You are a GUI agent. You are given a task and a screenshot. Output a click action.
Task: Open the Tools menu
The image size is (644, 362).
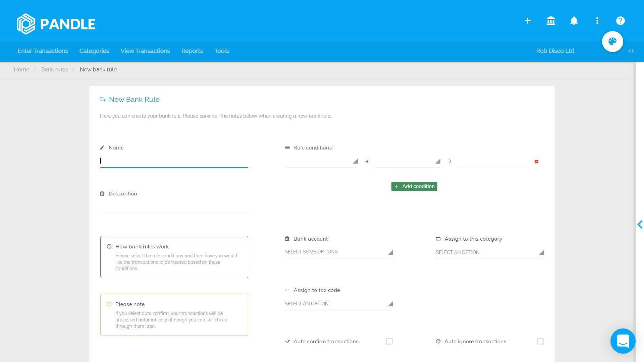pos(221,51)
